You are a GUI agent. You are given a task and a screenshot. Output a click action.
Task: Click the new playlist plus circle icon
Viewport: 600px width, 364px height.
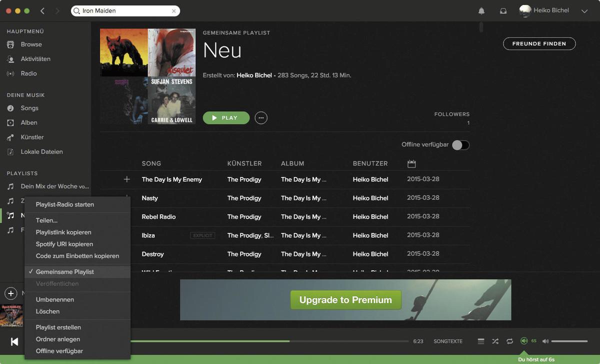(11, 293)
